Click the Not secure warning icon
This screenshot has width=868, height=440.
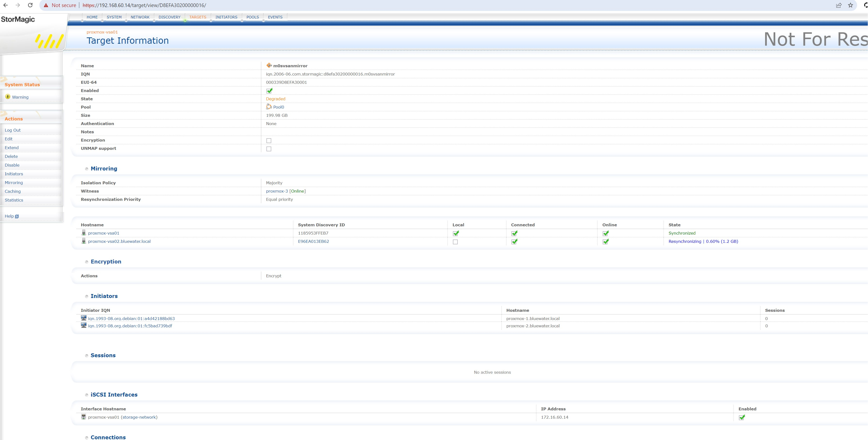point(46,5)
